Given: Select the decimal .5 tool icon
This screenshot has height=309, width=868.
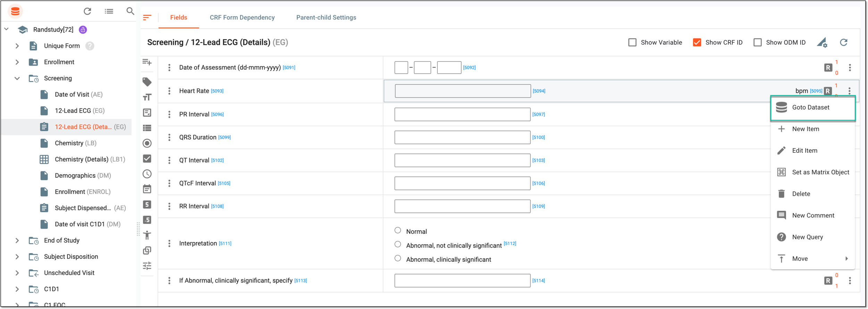Looking at the screenshot, I should pos(147,220).
